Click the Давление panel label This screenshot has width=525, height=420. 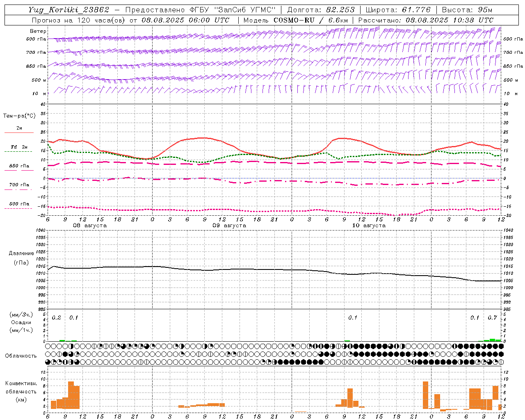point(21,253)
